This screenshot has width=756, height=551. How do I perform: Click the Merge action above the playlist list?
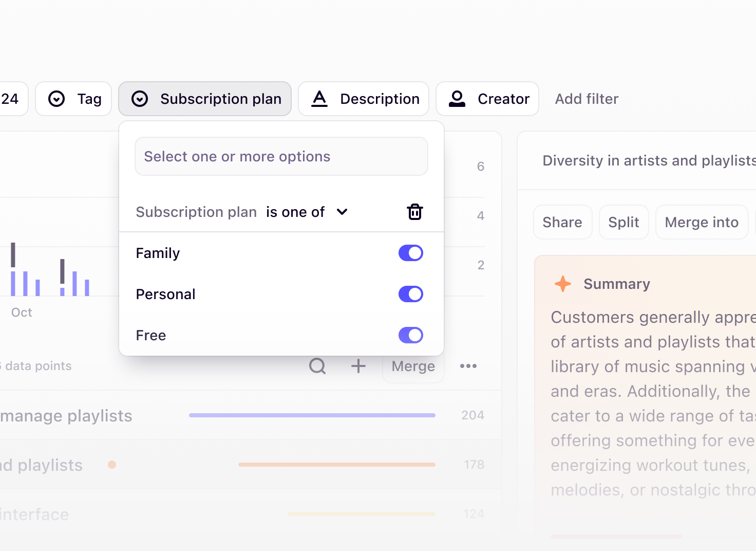click(413, 366)
